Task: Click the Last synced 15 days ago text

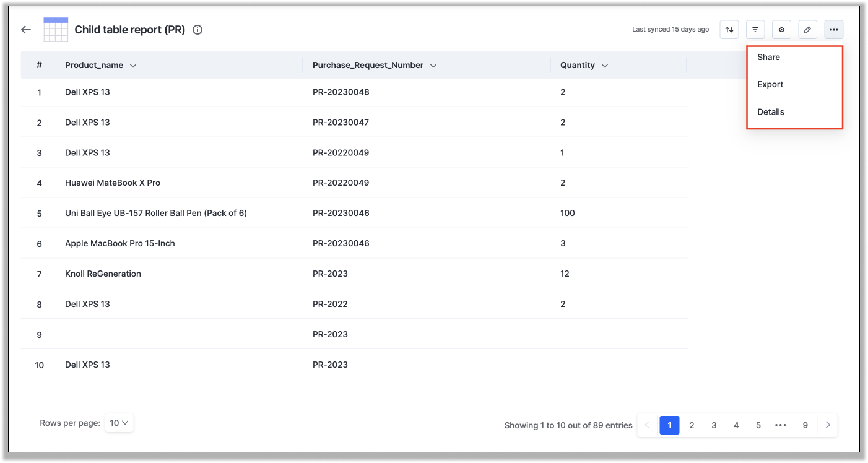Action: [671, 30]
